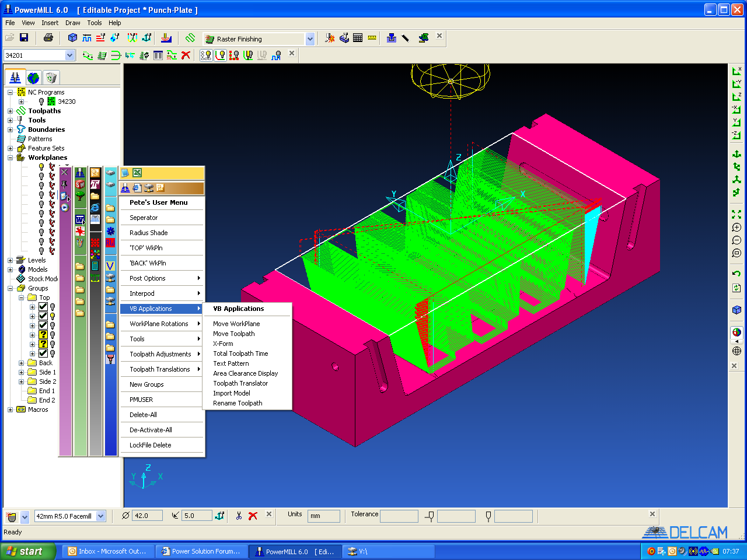
Task: Toggle the light bulb beside NC program 34230
Action: click(x=41, y=101)
